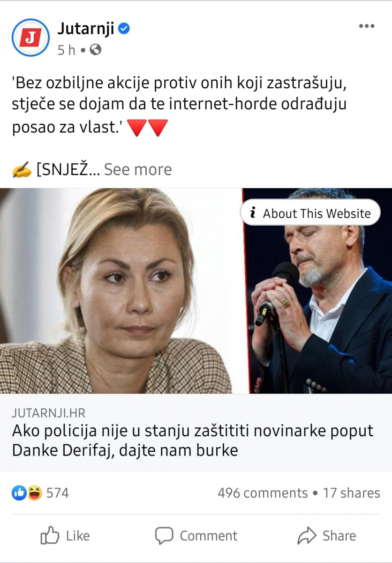Open the 496 comments list

[x=263, y=493]
